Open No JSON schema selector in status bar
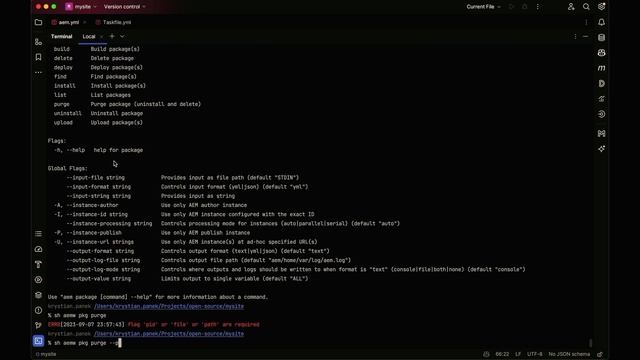The height and width of the screenshot is (360, 640). point(569,354)
